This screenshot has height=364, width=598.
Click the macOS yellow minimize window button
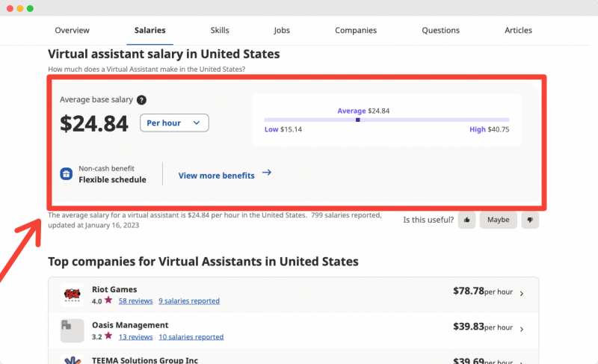click(20, 8)
